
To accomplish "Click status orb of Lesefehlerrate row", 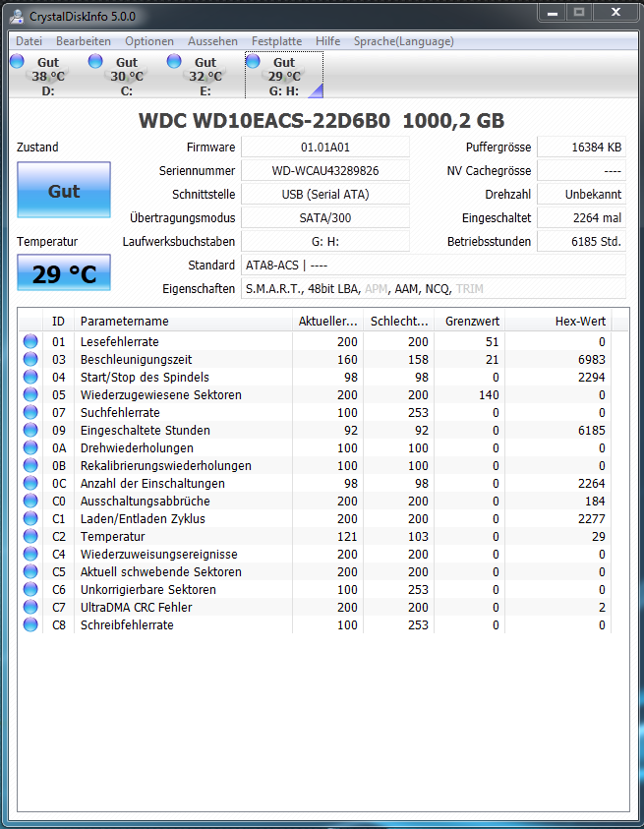I will click(x=30, y=341).
